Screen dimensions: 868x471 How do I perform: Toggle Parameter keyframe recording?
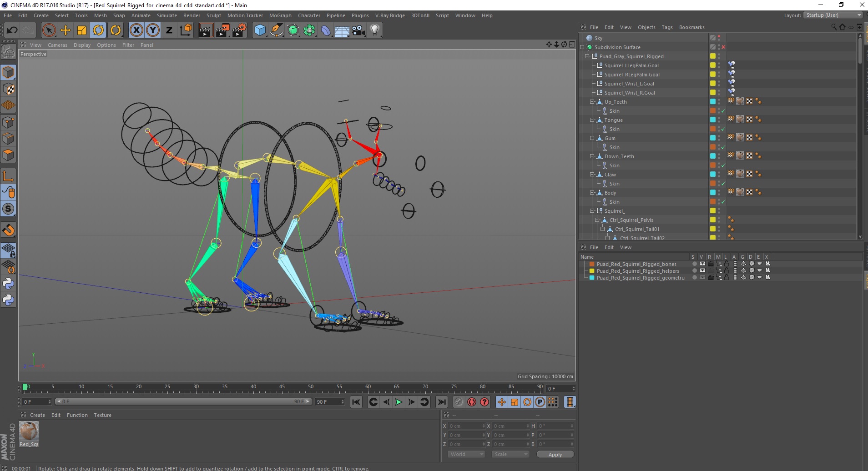coord(540,402)
